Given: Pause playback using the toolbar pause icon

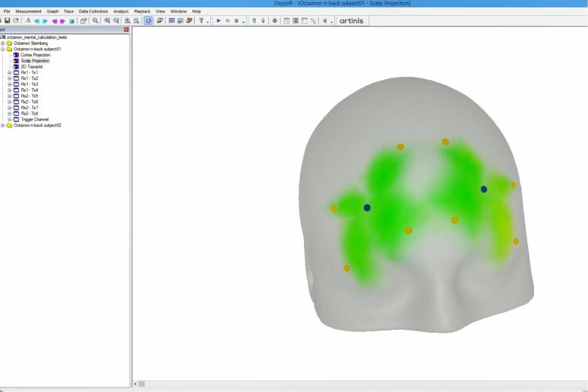Looking at the screenshot, I should [228, 21].
